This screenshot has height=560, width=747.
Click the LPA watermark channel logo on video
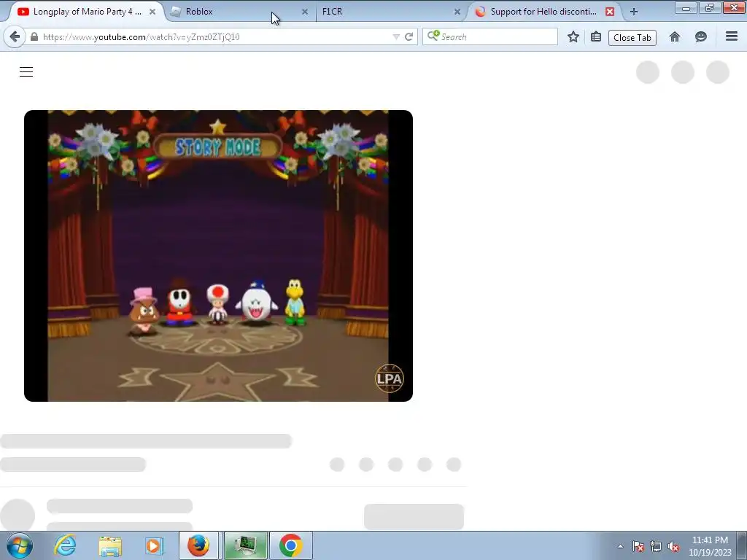click(390, 378)
